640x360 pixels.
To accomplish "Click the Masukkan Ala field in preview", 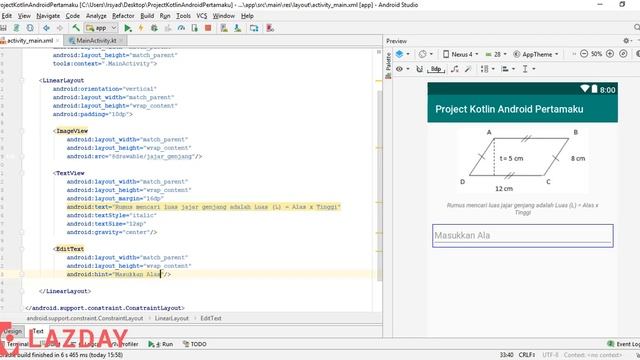I will (x=522, y=236).
